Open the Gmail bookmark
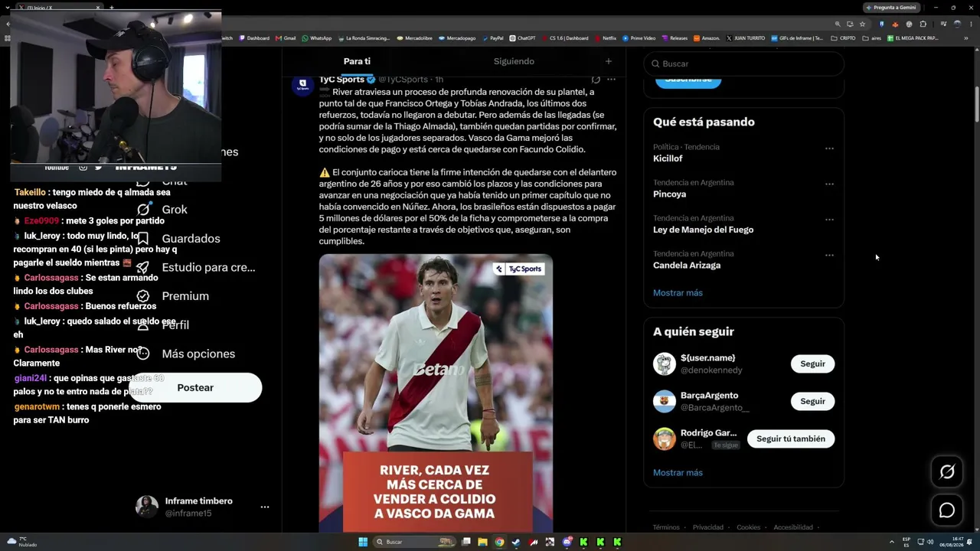This screenshot has height=551, width=980. [286, 38]
